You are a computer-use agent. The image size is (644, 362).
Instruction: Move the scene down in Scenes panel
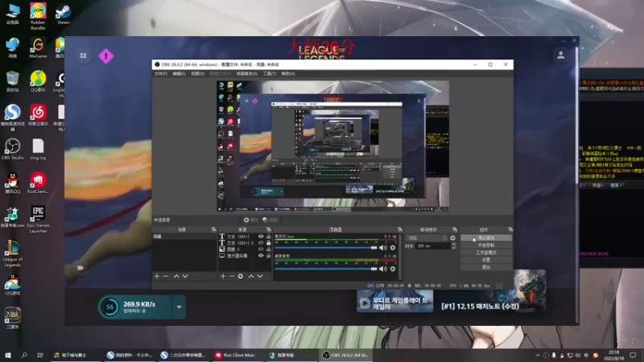tap(185, 276)
